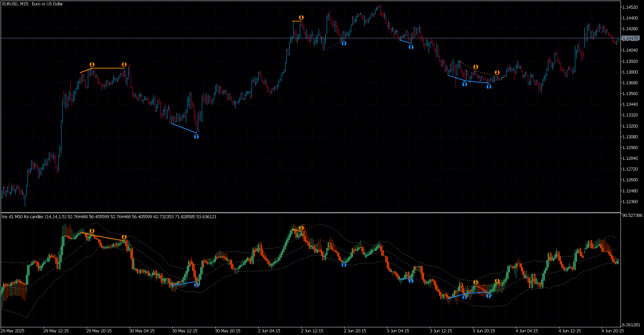
Task: Click the '29 May 2025' date label
Action: (x=13, y=331)
